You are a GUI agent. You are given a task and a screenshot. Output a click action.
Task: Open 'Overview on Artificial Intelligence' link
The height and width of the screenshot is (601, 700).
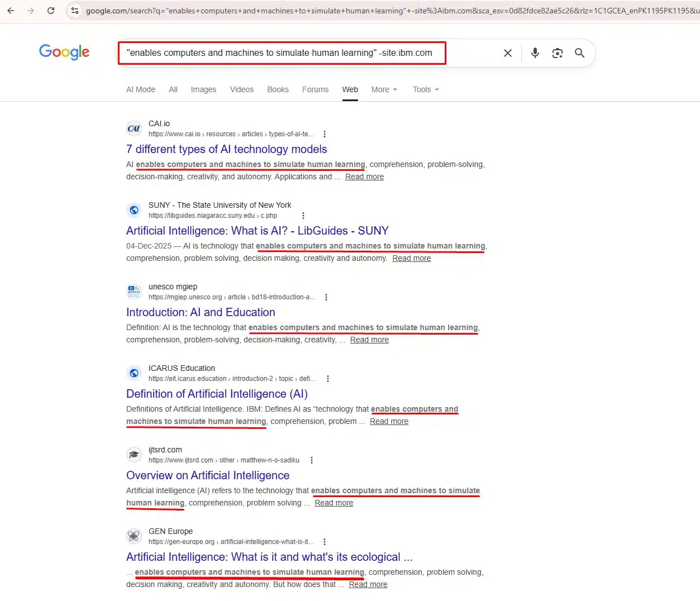tap(208, 475)
